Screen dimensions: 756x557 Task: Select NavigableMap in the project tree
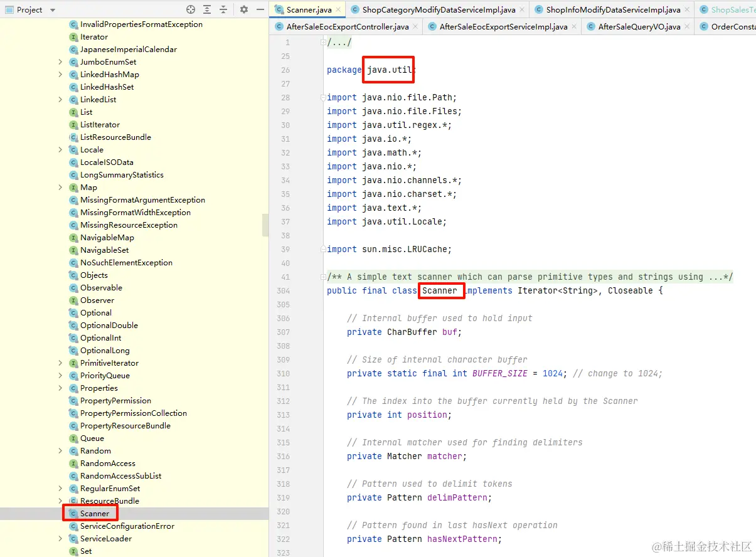click(x=107, y=238)
